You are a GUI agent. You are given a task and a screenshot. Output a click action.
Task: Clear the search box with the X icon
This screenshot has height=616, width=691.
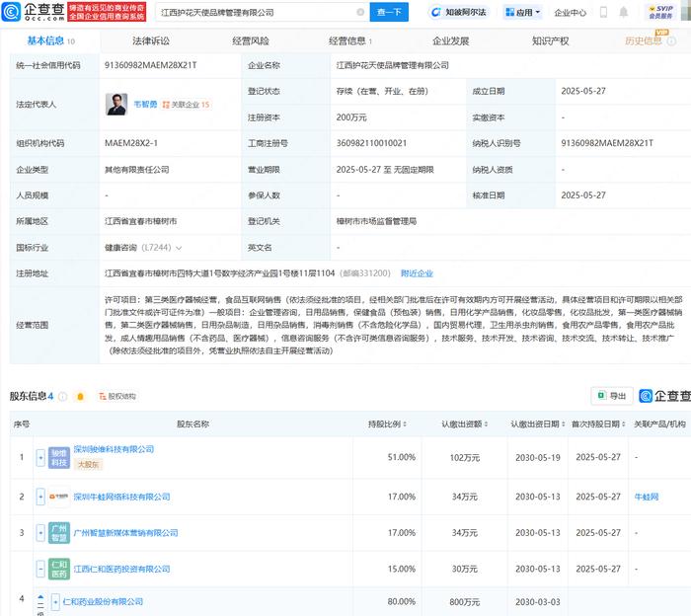[x=360, y=12]
